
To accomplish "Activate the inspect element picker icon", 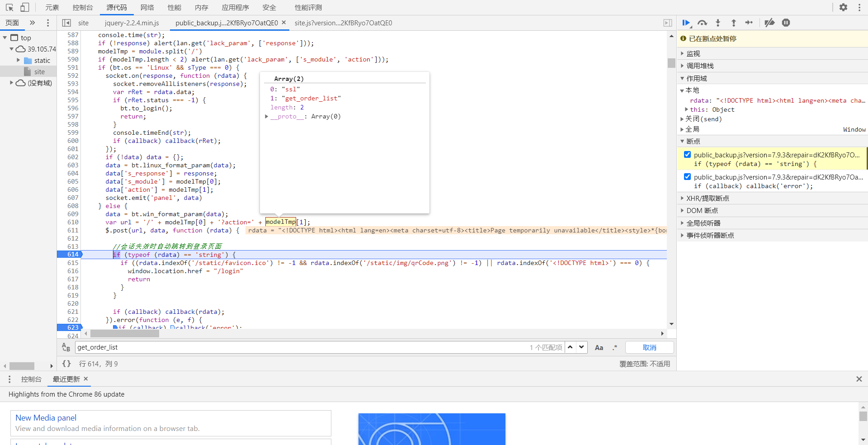I will (x=9, y=7).
